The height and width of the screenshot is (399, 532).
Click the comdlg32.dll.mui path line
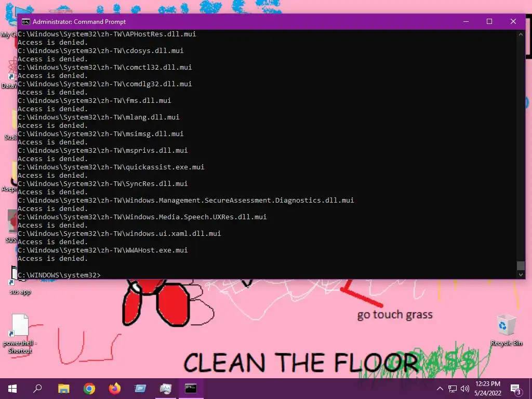point(105,84)
